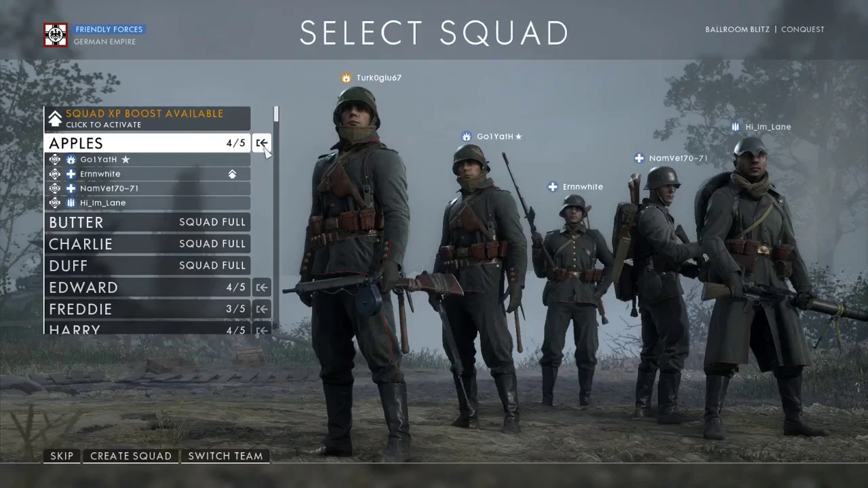The height and width of the screenshot is (488, 868).
Task: Select the Edward squad row
Action: pyautogui.click(x=147, y=287)
